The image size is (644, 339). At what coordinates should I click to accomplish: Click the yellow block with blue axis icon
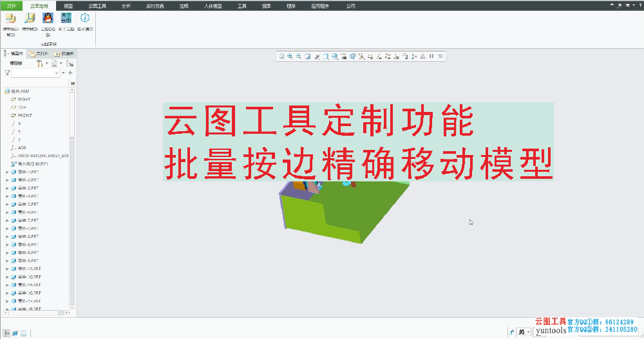click(30, 18)
